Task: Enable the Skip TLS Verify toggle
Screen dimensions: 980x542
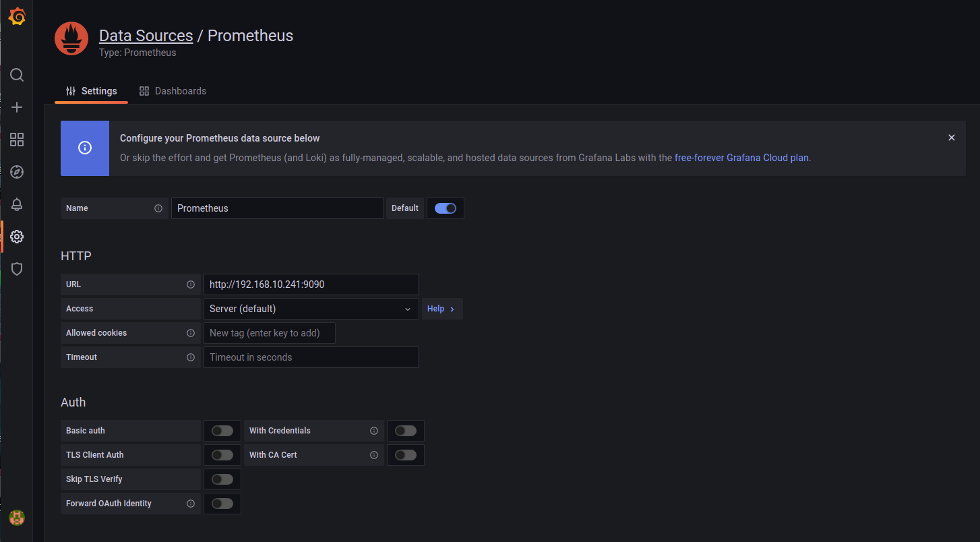Action: [x=222, y=479]
